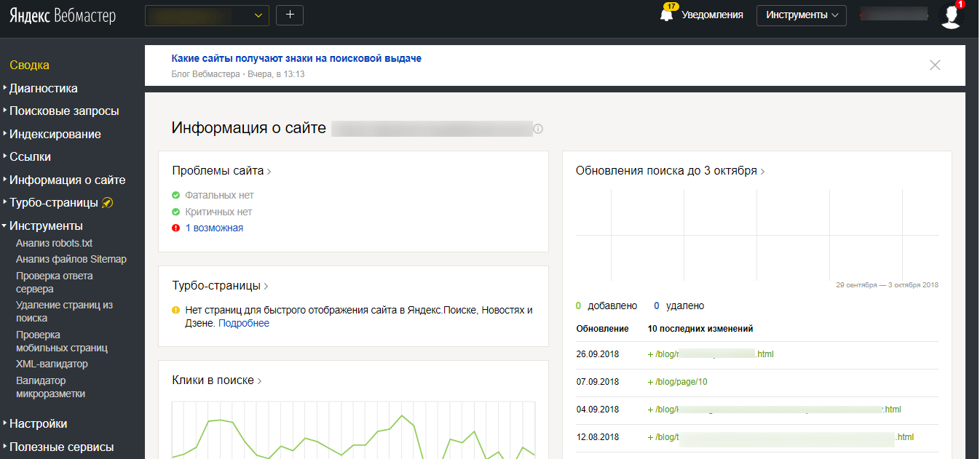
Task: Click the Yandex Webmaster logo
Action: (x=63, y=16)
